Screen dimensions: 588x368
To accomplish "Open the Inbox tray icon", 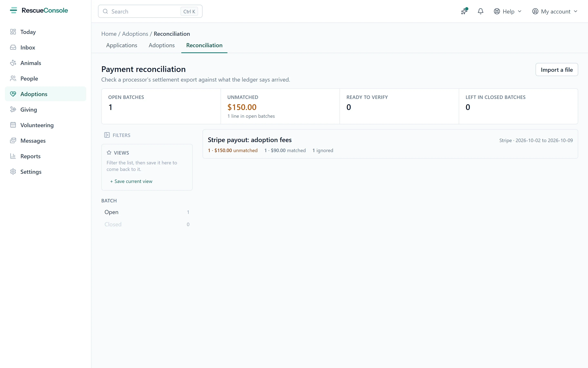I will [x=13, y=47].
